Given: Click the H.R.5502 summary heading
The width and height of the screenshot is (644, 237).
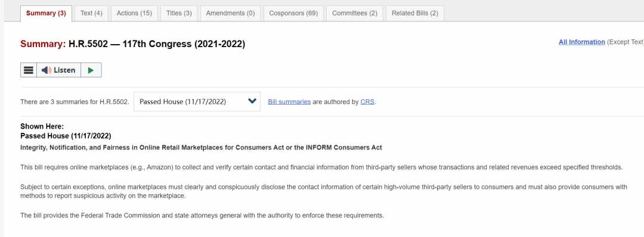Looking at the screenshot, I should [132, 44].
